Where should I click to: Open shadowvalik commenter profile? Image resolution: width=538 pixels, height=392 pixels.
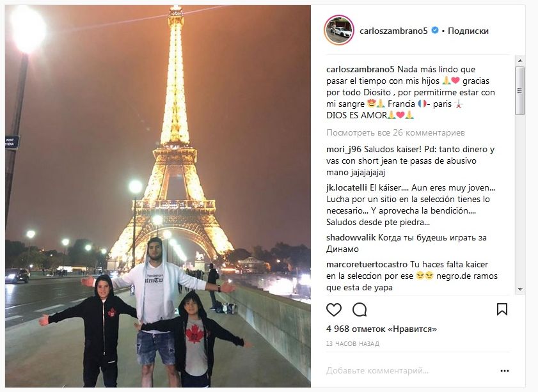351,237
